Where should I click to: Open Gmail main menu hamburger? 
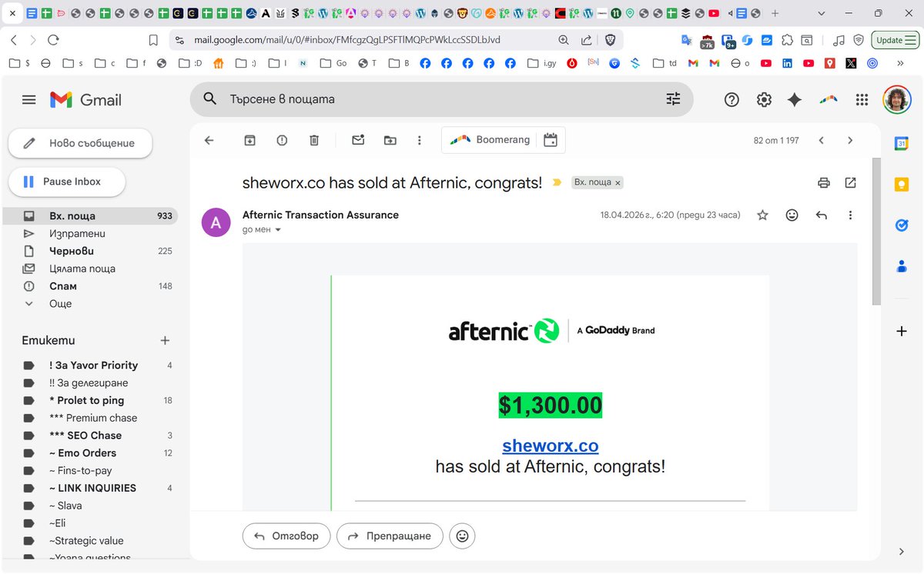coord(29,99)
